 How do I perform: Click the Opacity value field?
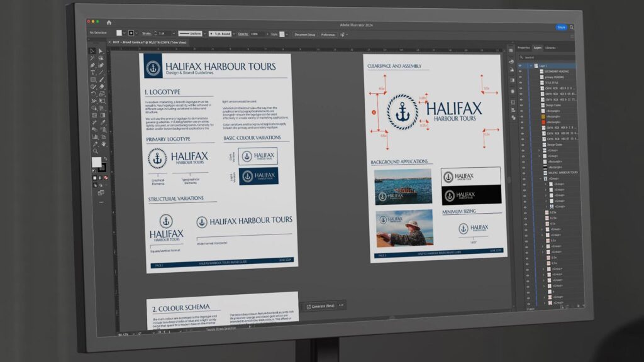(x=257, y=34)
